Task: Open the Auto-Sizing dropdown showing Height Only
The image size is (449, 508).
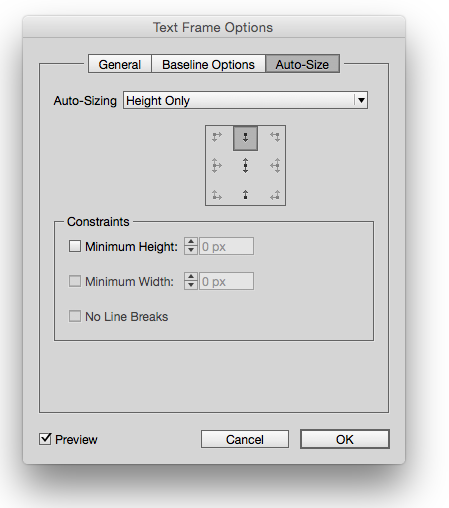Action: (245, 100)
